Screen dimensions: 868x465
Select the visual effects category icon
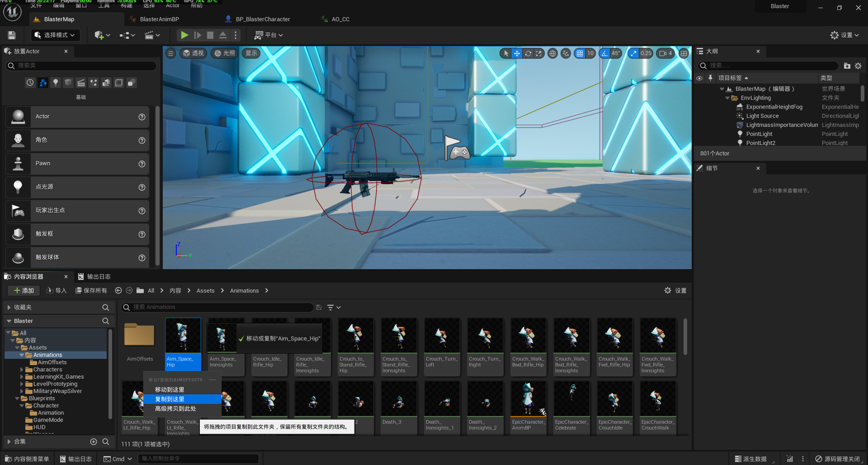click(x=94, y=82)
